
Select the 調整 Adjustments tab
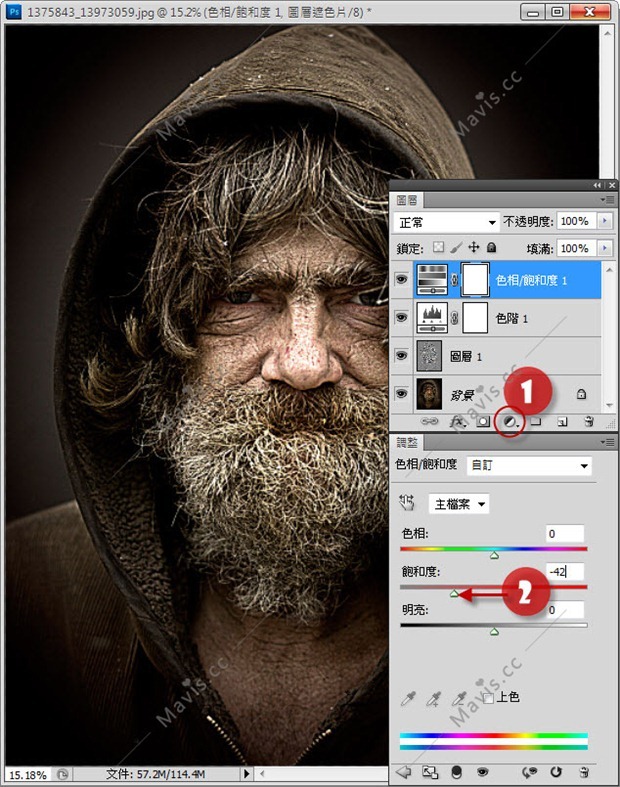click(x=407, y=442)
